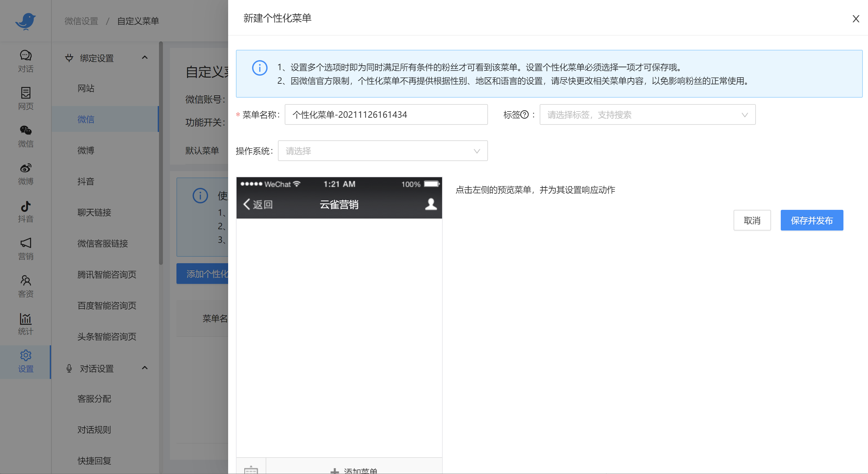Image resolution: width=868 pixels, height=474 pixels.
Task: Cancel the dialog with 取消
Action: click(752, 220)
